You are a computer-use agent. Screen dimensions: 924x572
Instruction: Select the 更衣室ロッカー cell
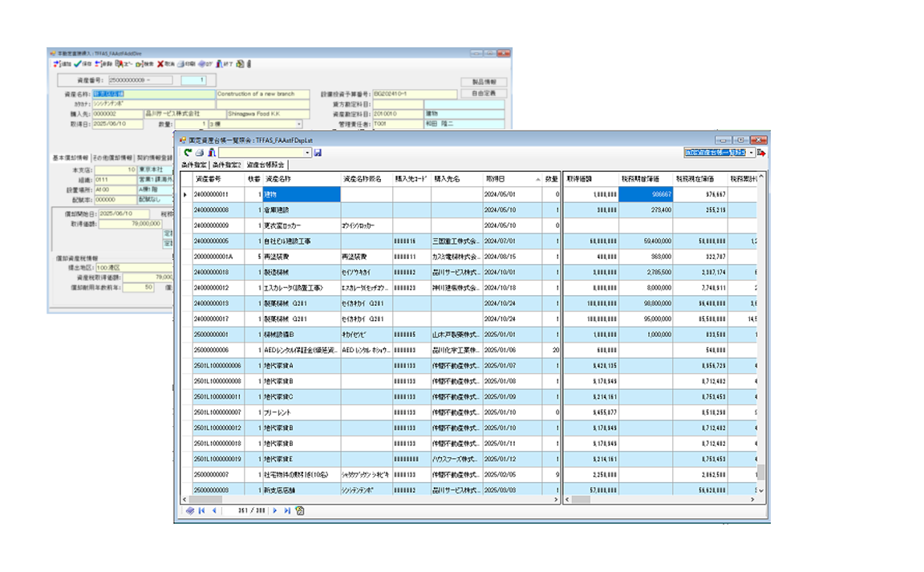click(x=302, y=225)
